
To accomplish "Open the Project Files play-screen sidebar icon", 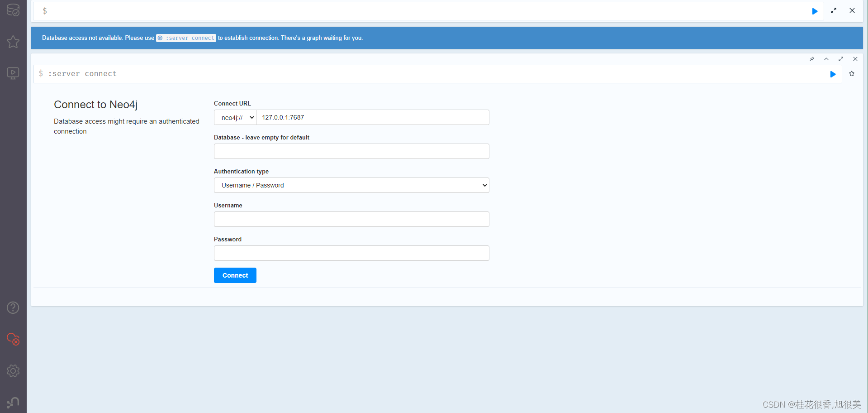I will (x=13, y=73).
